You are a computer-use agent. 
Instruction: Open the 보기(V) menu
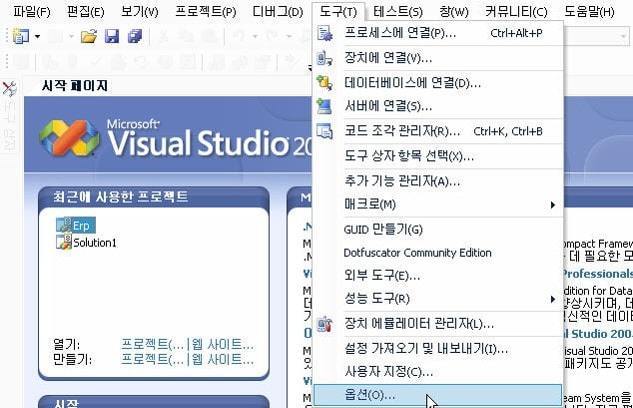pyautogui.click(x=140, y=11)
